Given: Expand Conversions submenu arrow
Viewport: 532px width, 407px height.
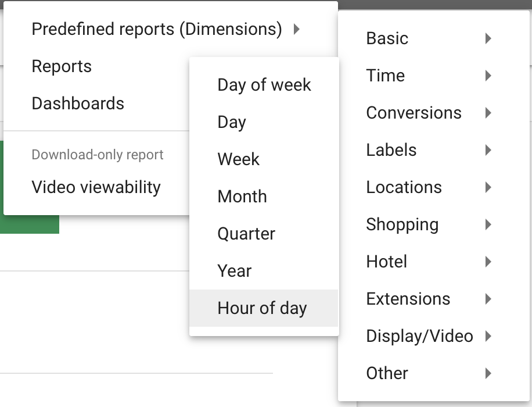Looking at the screenshot, I should pyautogui.click(x=488, y=113).
